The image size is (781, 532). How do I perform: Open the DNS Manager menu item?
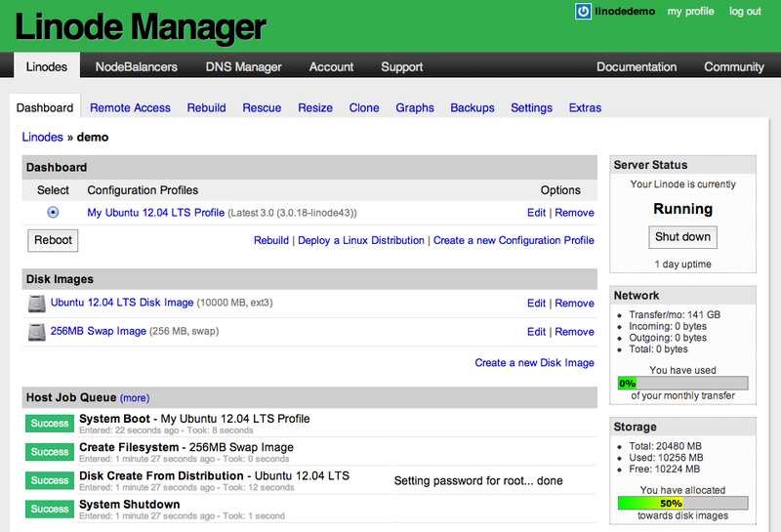click(243, 66)
